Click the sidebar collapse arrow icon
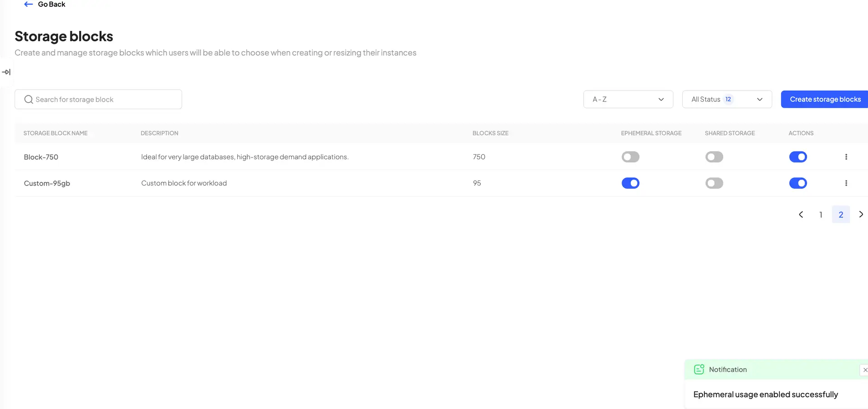The width and height of the screenshot is (868, 409). point(7,71)
